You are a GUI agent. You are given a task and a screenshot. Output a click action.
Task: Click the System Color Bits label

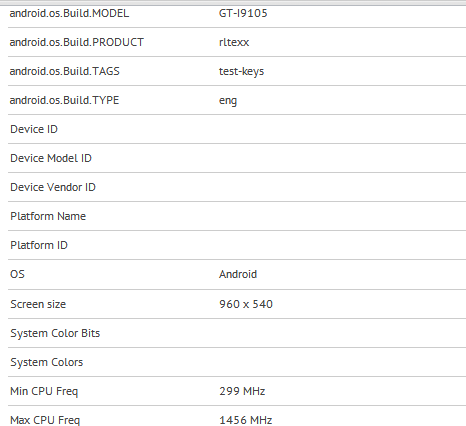[x=55, y=333]
